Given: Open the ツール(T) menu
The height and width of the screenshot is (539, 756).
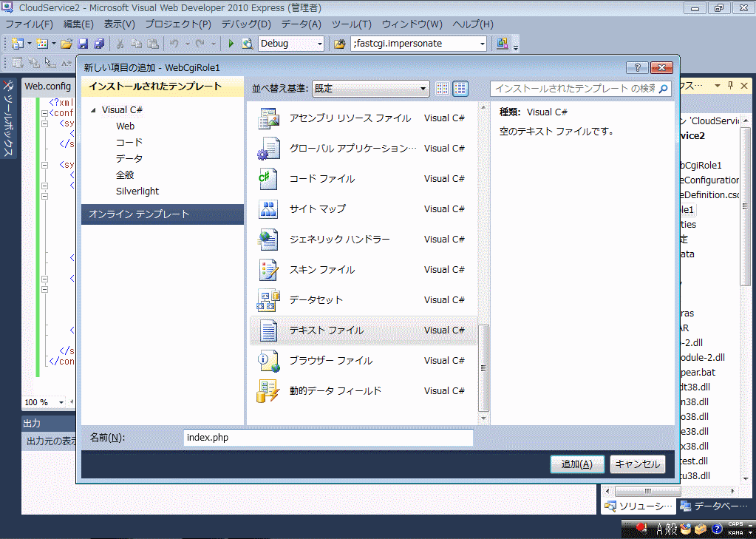Looking at the screenshot, I should (x=352, y=24).
